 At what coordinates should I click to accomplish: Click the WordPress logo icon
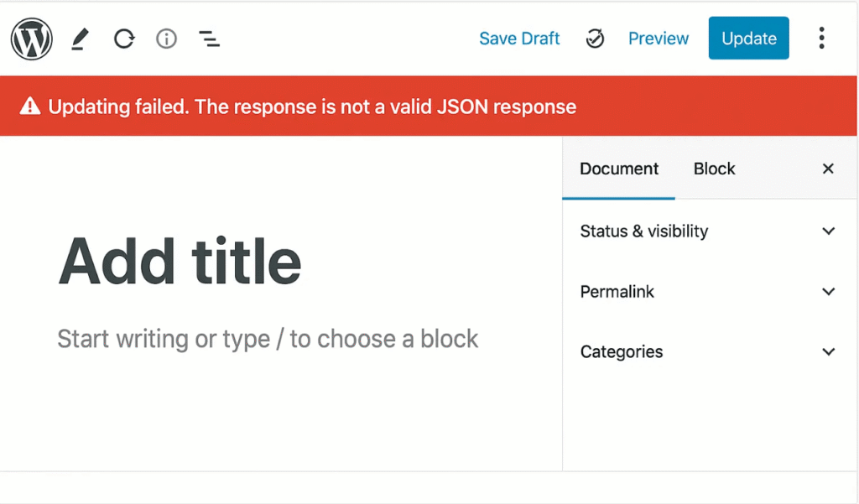(x=31, y=38)
